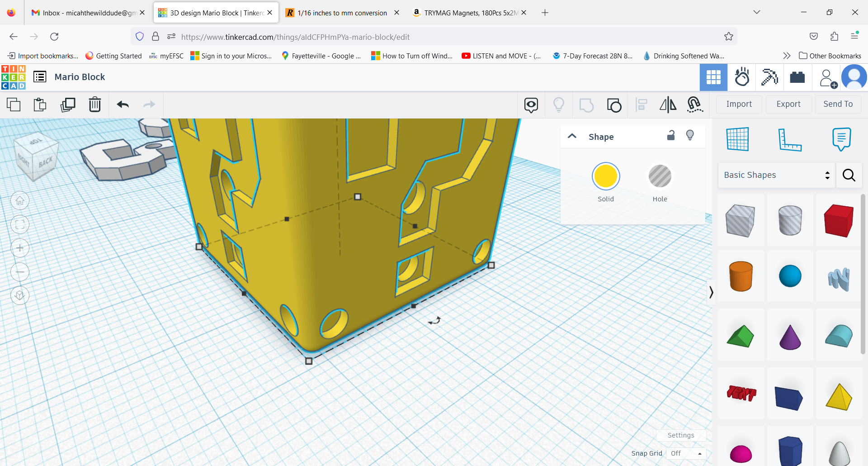Open Sim Lab with the hand icon
This screenshot has width=868, height=466.
742,77
